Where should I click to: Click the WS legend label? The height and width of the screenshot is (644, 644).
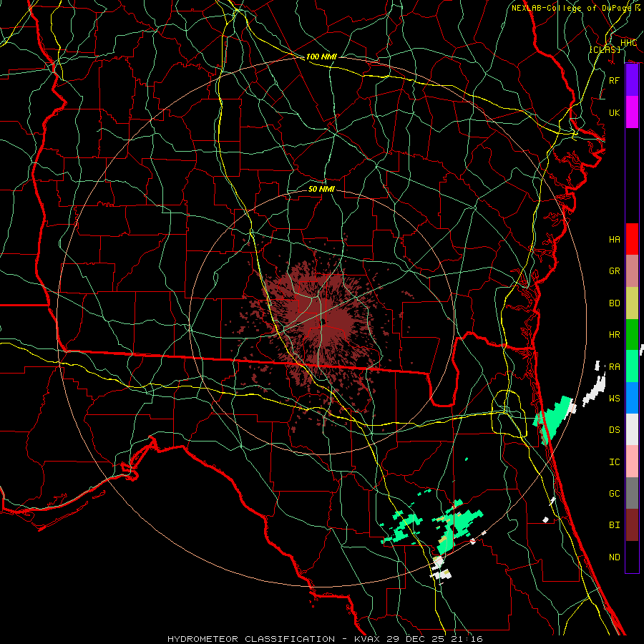[x=615, y=399]
